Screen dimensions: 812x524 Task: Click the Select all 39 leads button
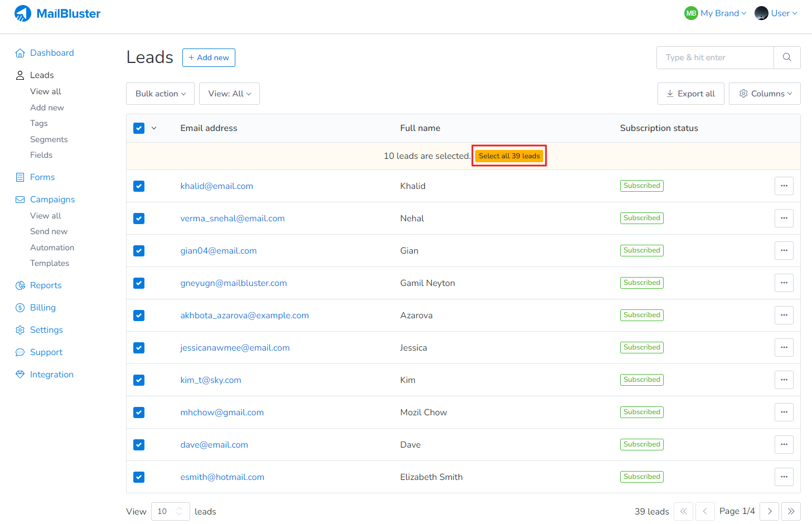509,156
